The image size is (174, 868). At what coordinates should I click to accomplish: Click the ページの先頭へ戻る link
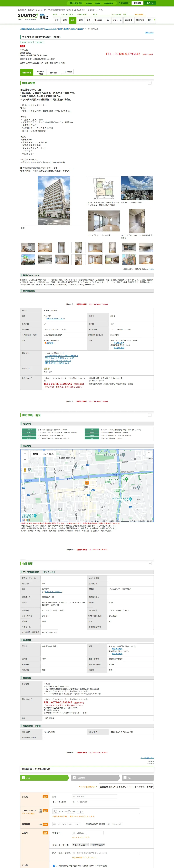click(x=147, y=758)
